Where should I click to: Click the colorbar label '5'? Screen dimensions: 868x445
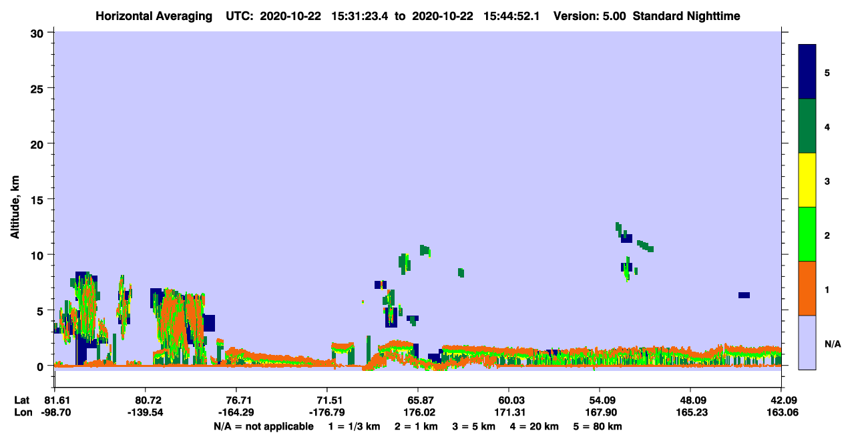click(x=827, y=72)
